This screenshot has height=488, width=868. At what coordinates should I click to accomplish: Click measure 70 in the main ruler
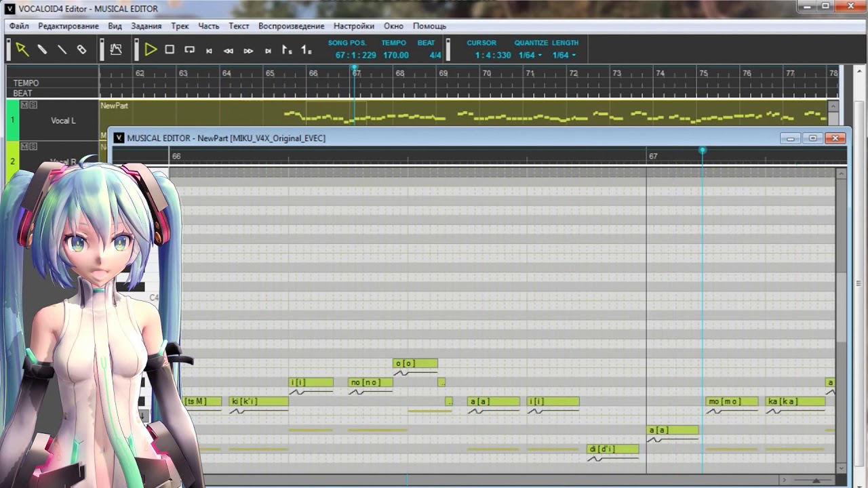pos(486,73)
